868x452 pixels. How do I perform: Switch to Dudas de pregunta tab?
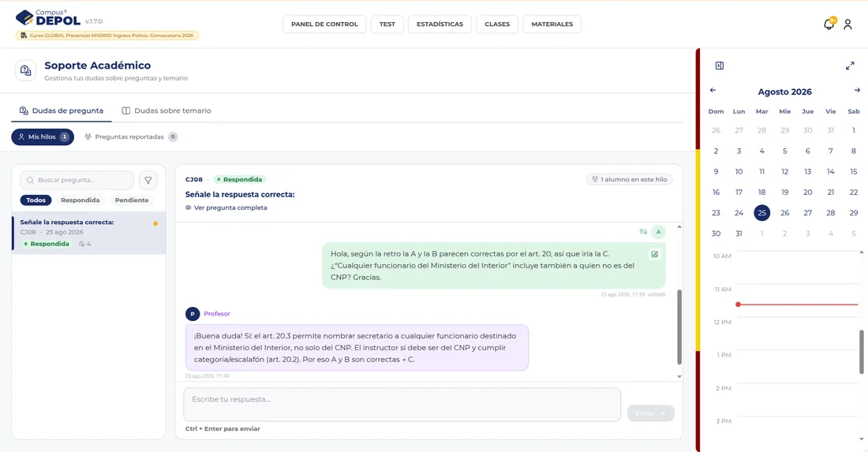(x=62, y=110)
